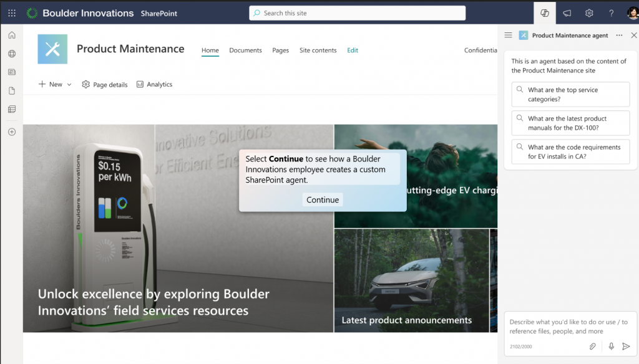The image size is (639, 364).
Task: Open My lists icon in app bar
Action: point(12,109)
